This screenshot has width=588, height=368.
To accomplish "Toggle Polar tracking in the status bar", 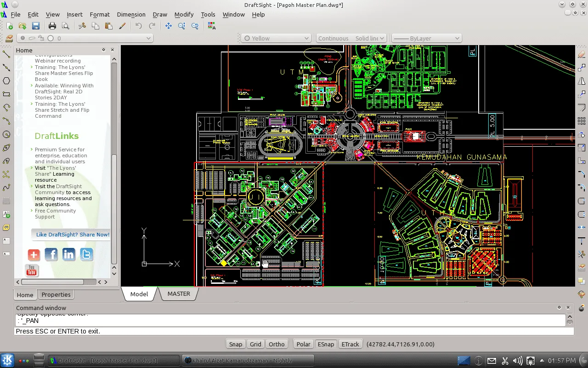I will [x=303, y=344].
